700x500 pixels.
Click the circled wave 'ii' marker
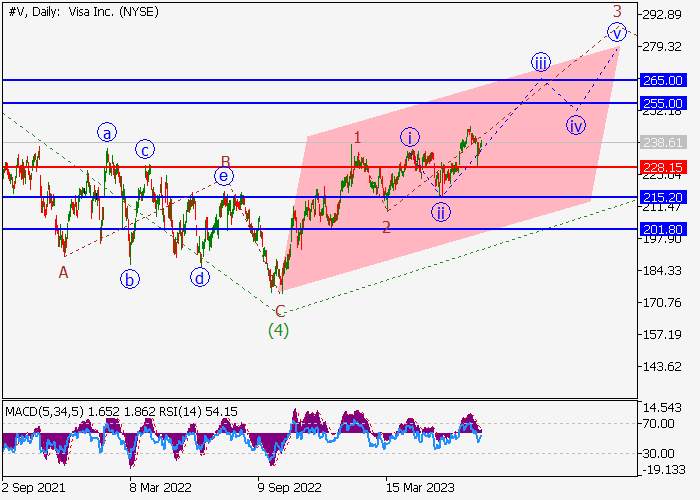coord(441,212)
